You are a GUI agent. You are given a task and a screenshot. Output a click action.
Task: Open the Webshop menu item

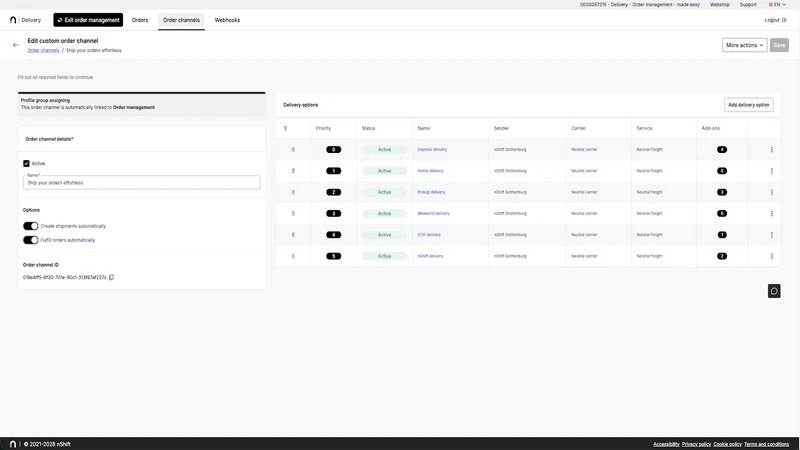[719, 5]
